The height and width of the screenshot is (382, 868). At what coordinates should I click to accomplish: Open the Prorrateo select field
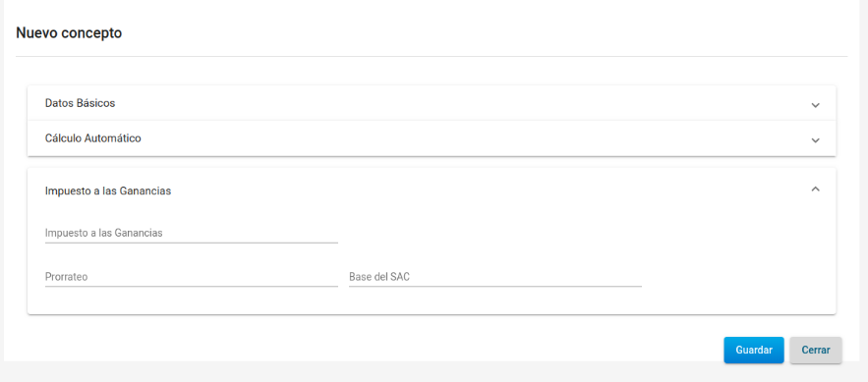192,277
